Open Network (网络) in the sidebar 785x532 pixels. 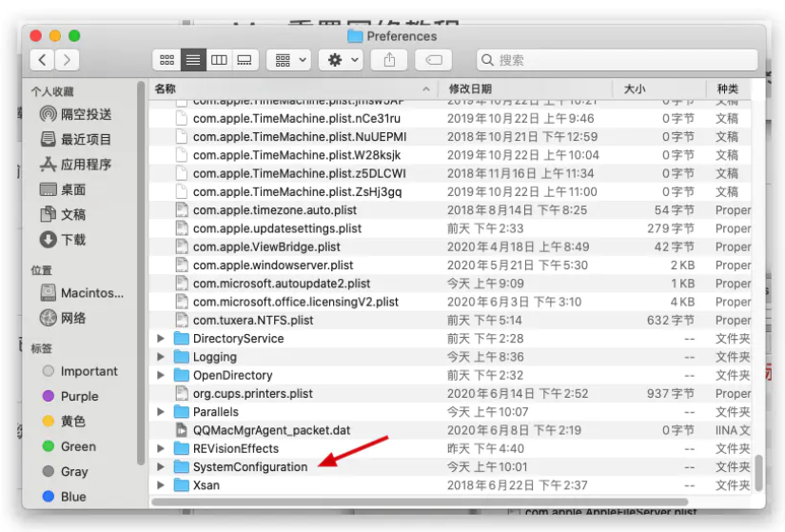click(x=63, y=318)
